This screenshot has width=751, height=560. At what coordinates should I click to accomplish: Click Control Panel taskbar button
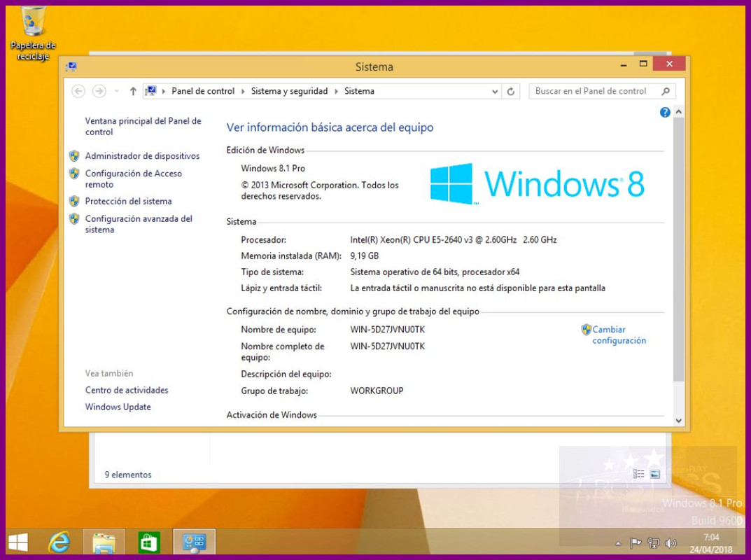pos(194,542)
